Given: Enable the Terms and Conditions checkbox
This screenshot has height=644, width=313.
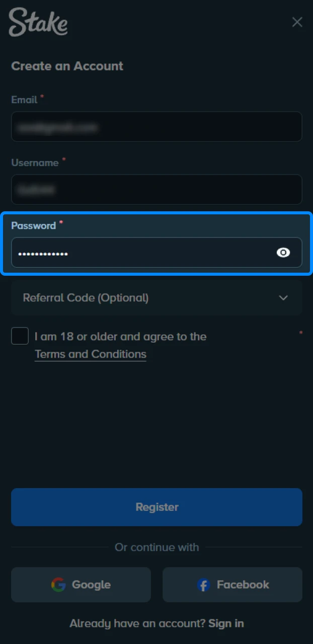Looking at the screenshot, I should (x=20, y=336).
